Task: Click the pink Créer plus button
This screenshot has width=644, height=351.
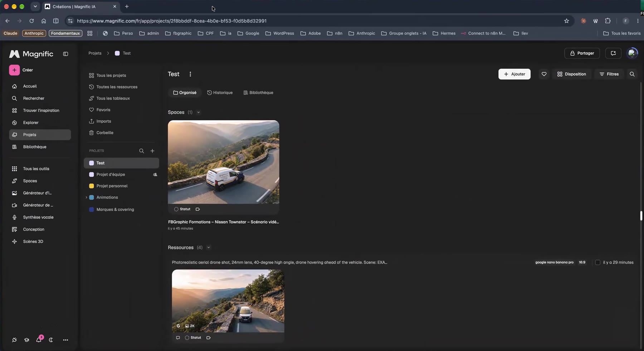Action: (x=14, y=70)
